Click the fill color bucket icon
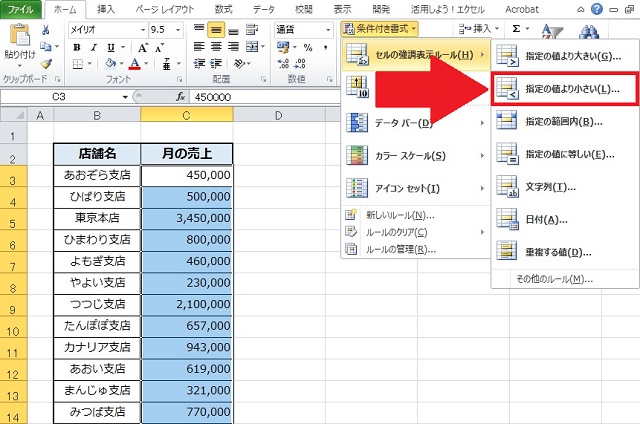This screenshot has width=640, height=424. point(110,63)
